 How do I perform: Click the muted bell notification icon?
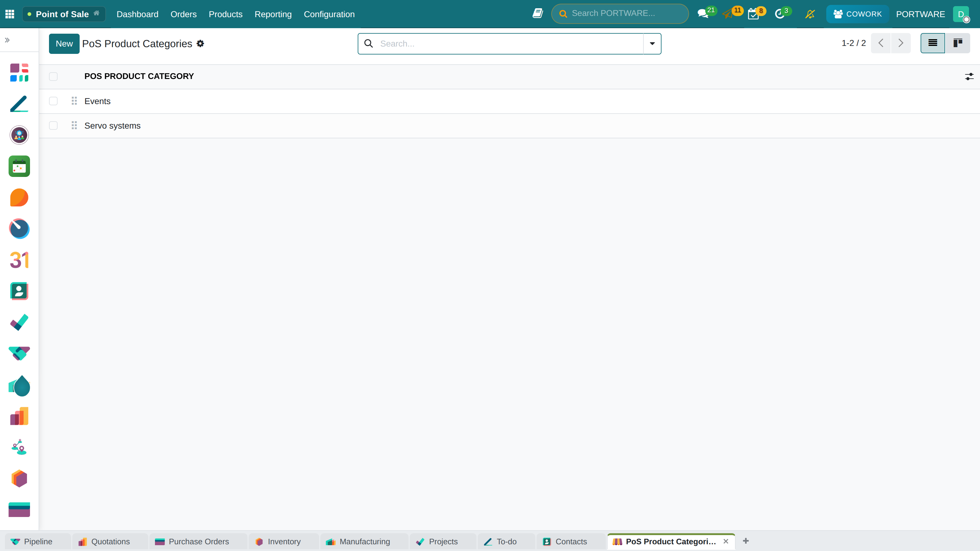coord(810,14)
